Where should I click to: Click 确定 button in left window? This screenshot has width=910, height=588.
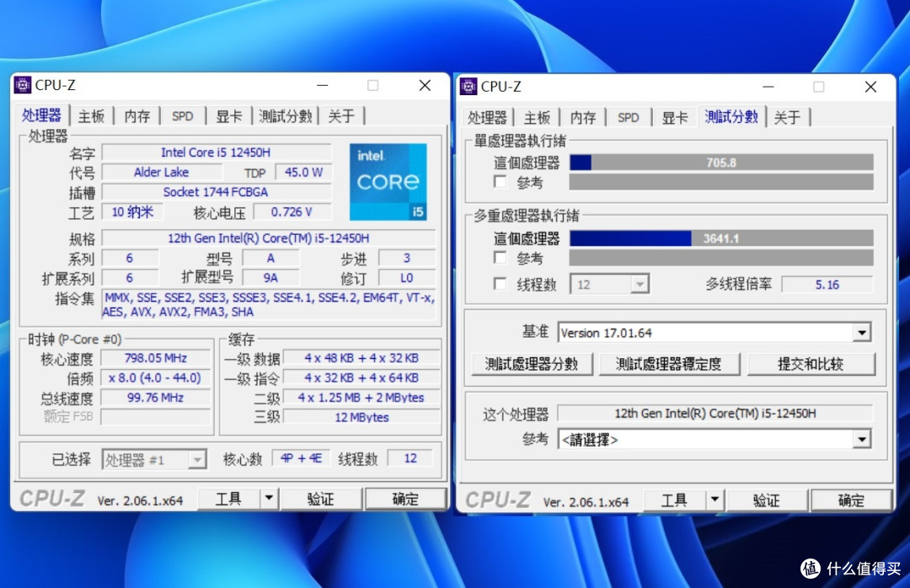click(405, 499)
